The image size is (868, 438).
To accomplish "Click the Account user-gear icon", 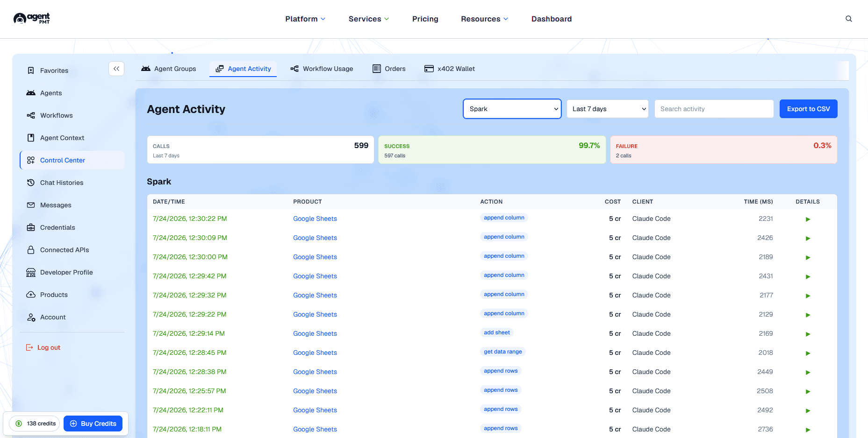I will [31, 317].
